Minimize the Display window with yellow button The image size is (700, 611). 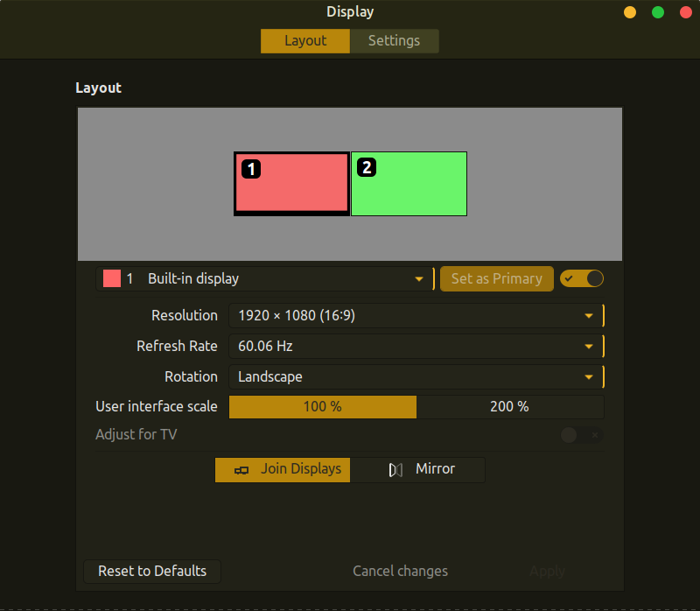[x=630, y=12]
